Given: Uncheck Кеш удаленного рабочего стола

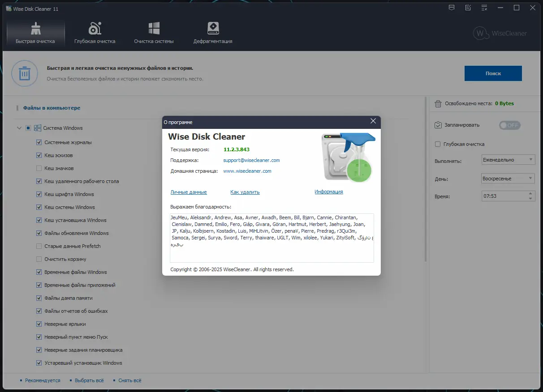Looking at the screenshot, I should pos(39,181).
